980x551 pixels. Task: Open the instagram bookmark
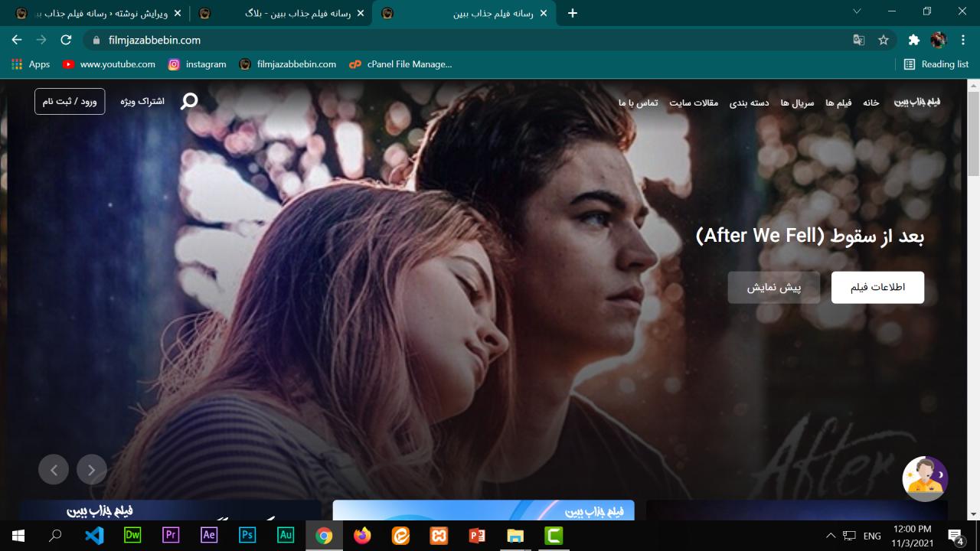pyautogui.click(x=197, y=64)
